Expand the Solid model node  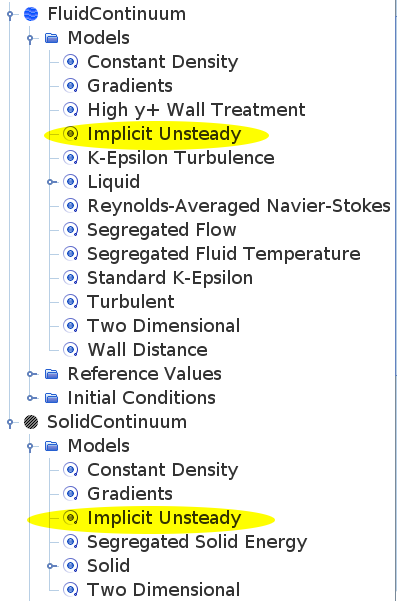coord(50,566)
